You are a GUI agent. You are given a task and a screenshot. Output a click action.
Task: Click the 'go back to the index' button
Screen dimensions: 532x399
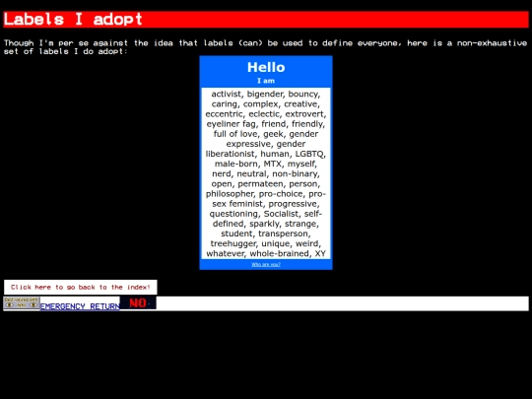click(x=81, y=287)
